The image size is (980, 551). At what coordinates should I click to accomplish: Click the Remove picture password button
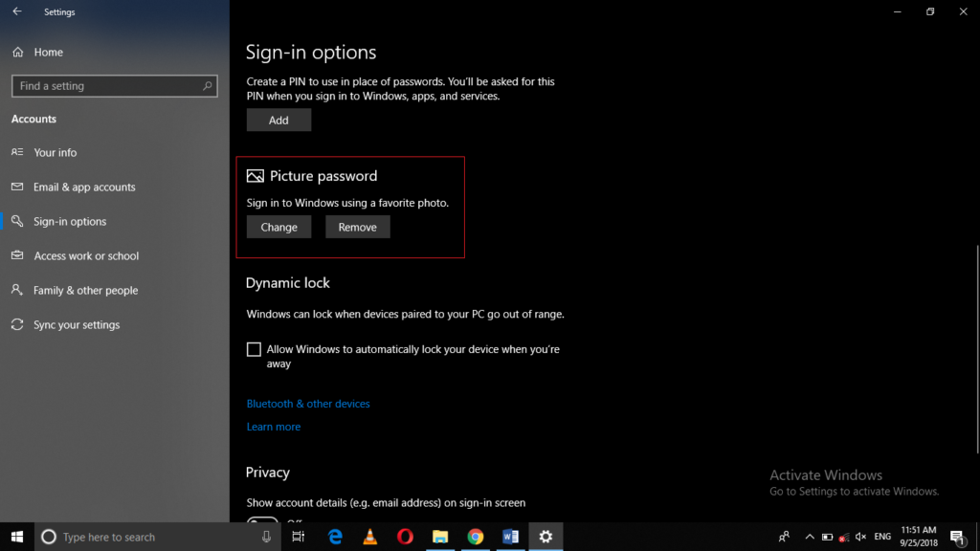[357, 227]
